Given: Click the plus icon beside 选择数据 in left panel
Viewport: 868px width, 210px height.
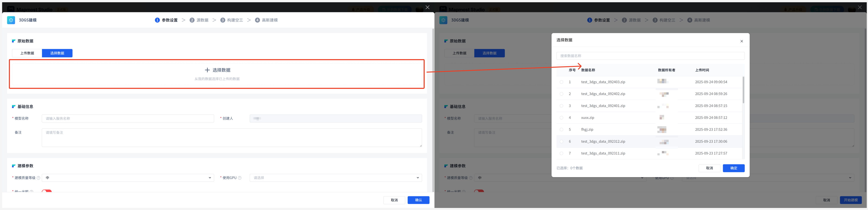Looking at the screenshot, I should pos(207,70).
